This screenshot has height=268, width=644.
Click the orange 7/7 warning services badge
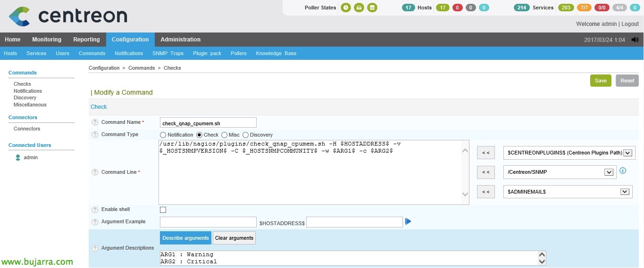pos(584,8)
